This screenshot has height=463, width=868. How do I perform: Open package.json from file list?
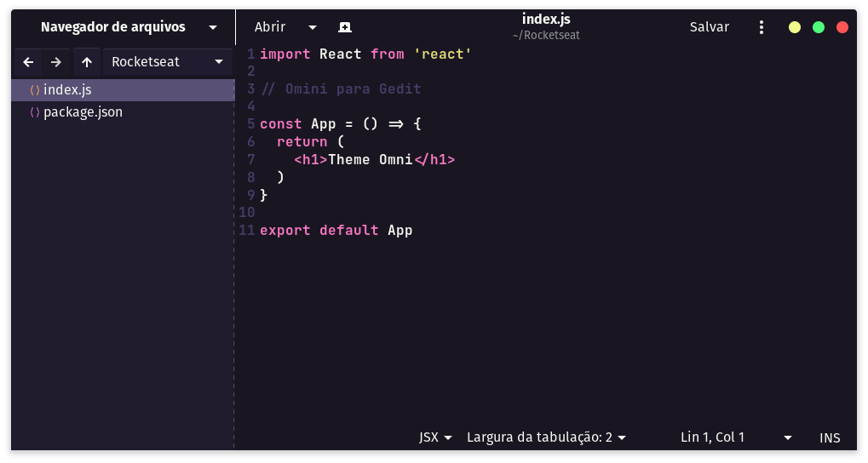(123, 112)
